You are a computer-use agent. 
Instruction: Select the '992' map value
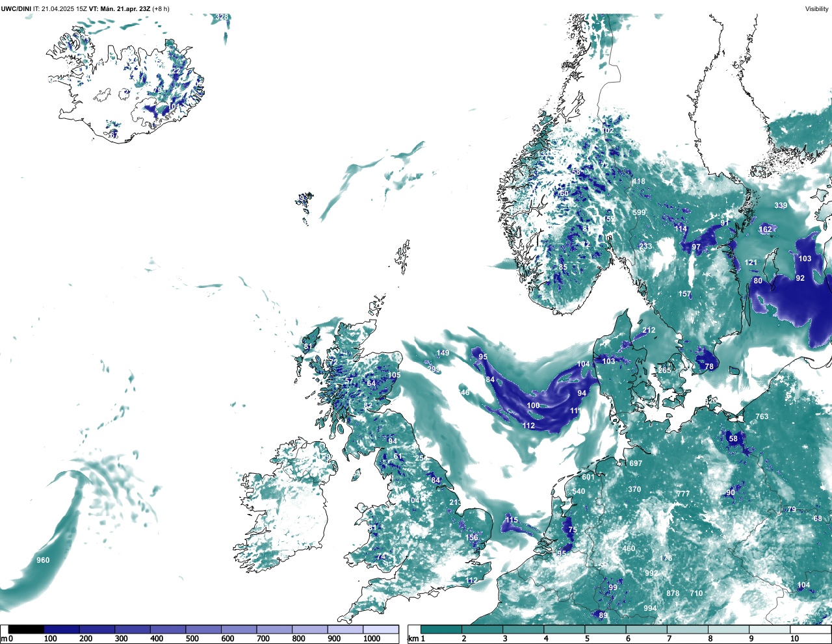click(x=651, y=573)
